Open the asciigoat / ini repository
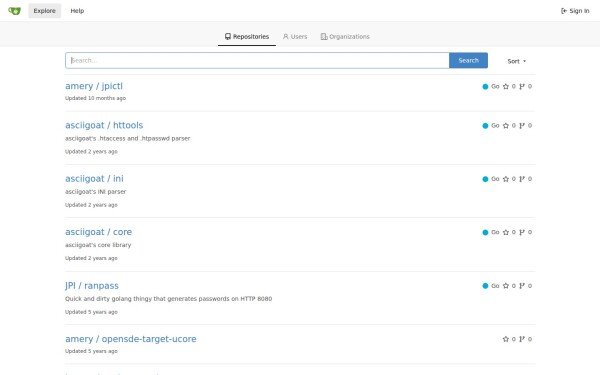Screen dimensions: 600x375 (x=94, y=179)
